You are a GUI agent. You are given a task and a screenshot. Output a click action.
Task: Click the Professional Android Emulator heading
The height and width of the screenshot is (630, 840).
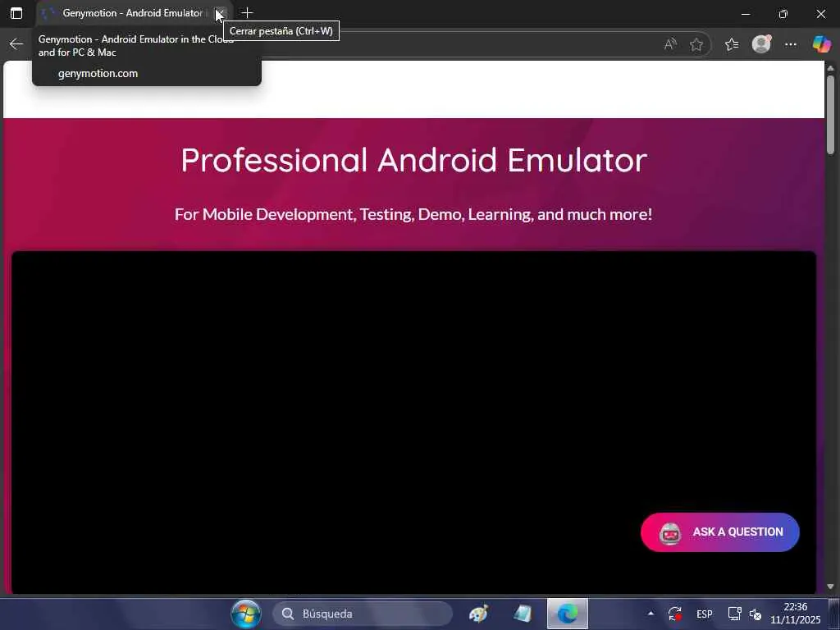tap(414, 160)
